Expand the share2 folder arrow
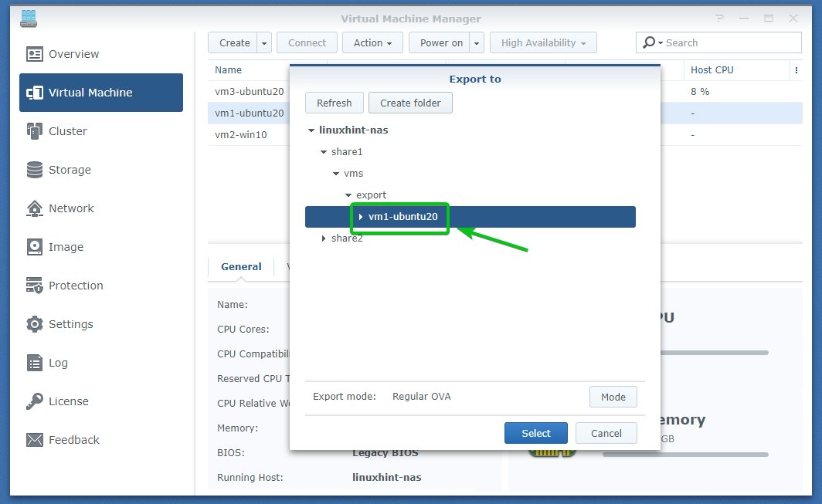Viewport: 822px width, 504px height. coord(324,238)
